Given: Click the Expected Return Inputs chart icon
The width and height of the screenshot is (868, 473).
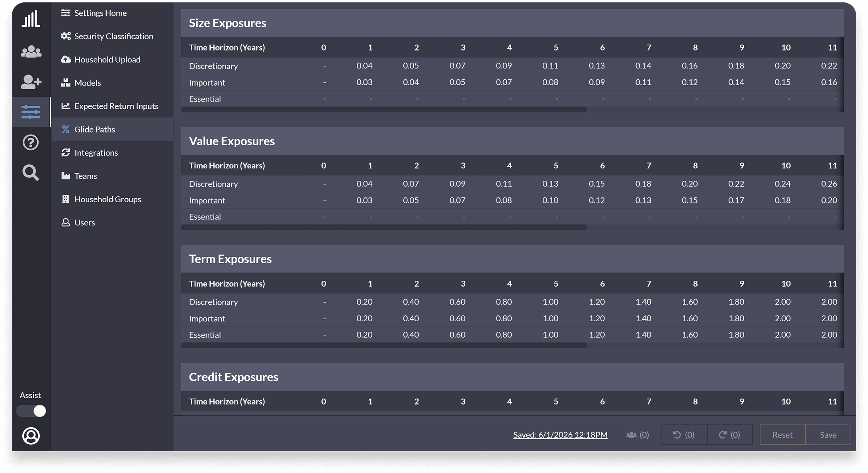Looking at the screenshot, I should (66, 106).
